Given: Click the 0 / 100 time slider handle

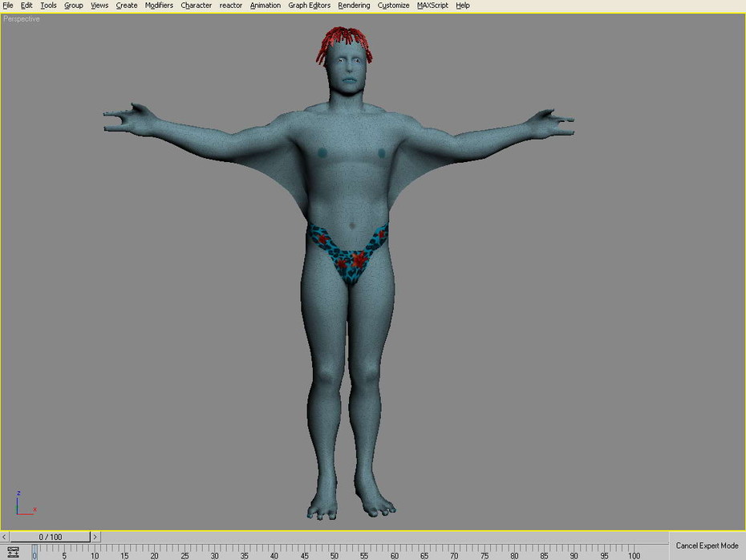Looking at the screenshot, I should pos(50,537).
